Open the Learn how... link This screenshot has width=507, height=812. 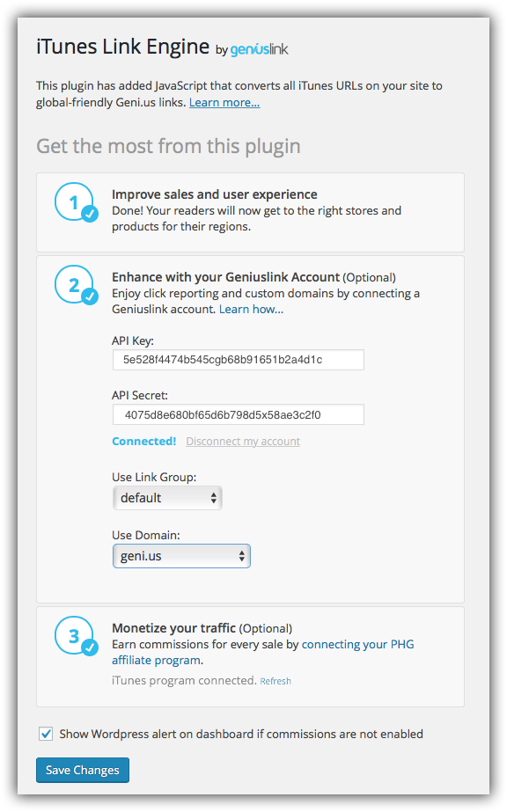pos(251,309)
